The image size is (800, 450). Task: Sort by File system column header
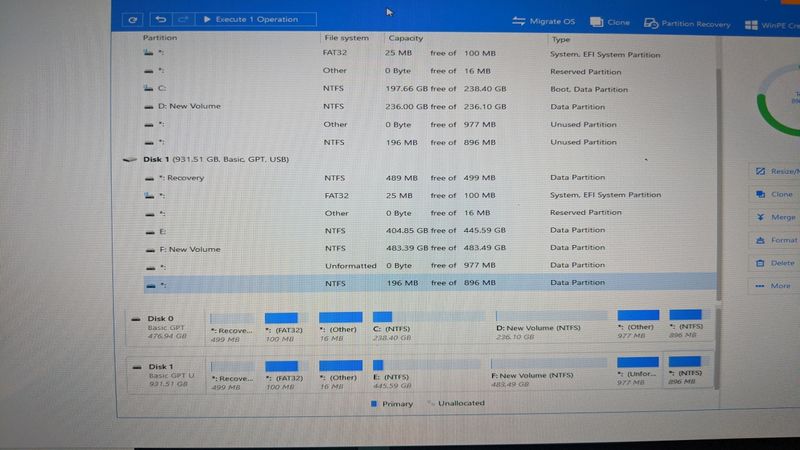click(346, 38)
